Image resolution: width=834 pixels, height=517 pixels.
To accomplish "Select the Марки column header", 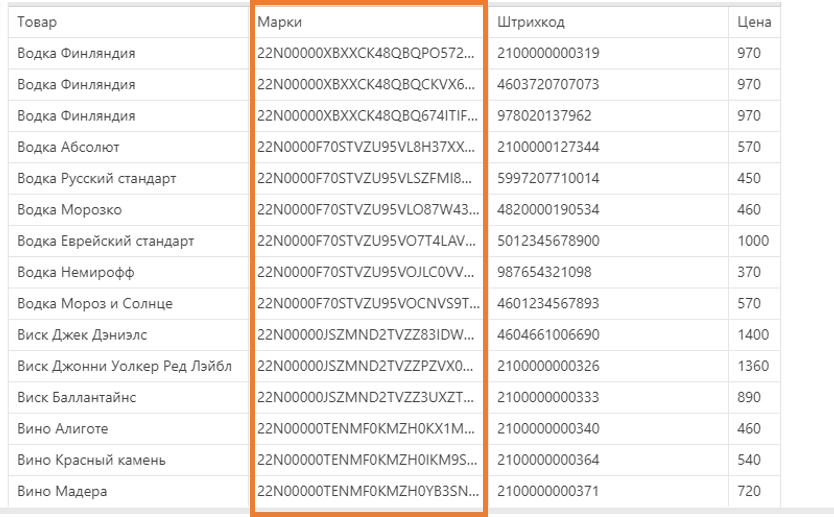I will click(x=369, y=22).
